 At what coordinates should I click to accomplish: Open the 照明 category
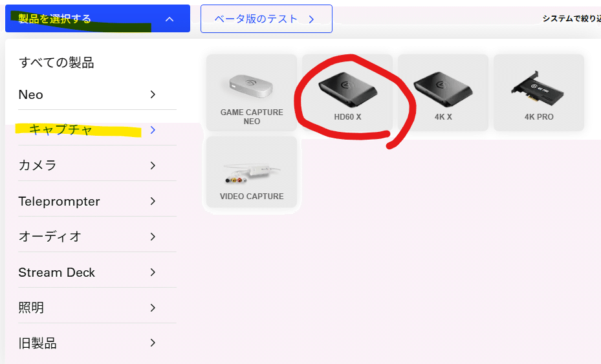pos(97,308)
